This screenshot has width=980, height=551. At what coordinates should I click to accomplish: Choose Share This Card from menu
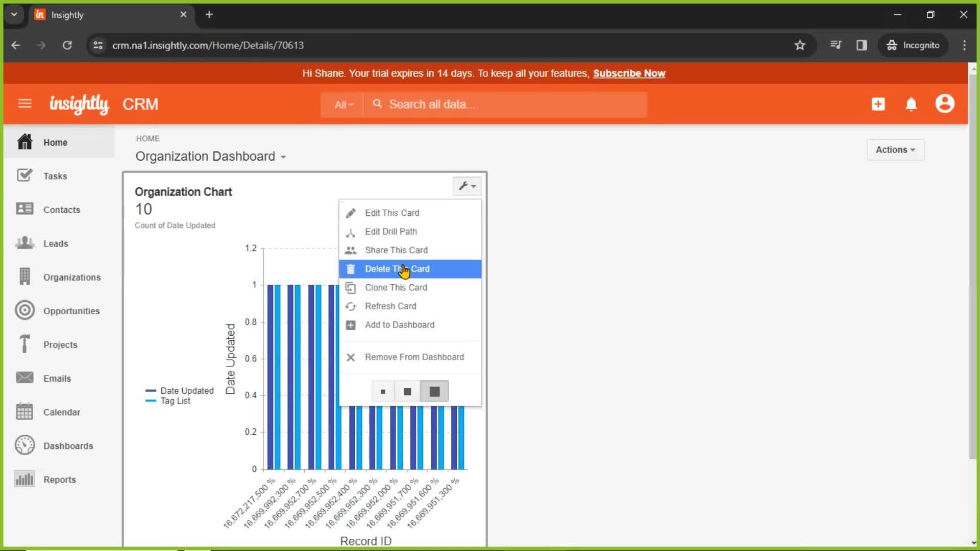[396, 251]
